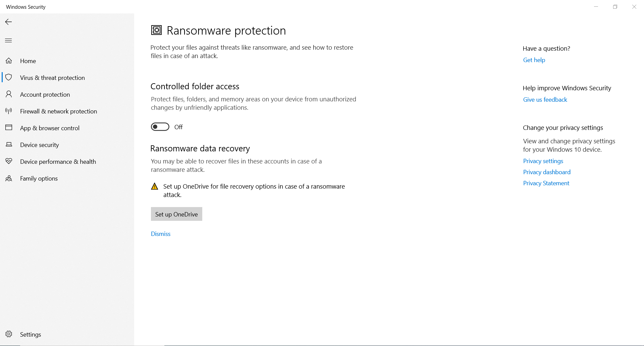
Task: Click the Device performance heart icon
Action: tap(9, 161)
